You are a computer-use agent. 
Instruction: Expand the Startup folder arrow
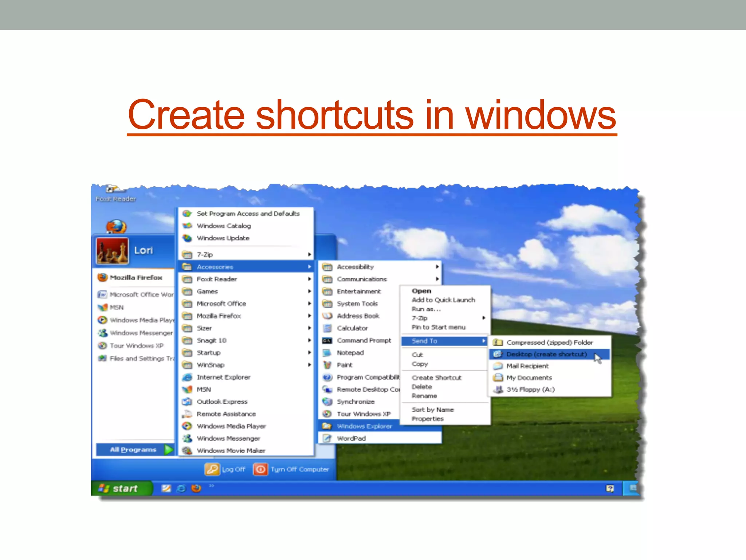pyautogui.click(x=309, y=352)
